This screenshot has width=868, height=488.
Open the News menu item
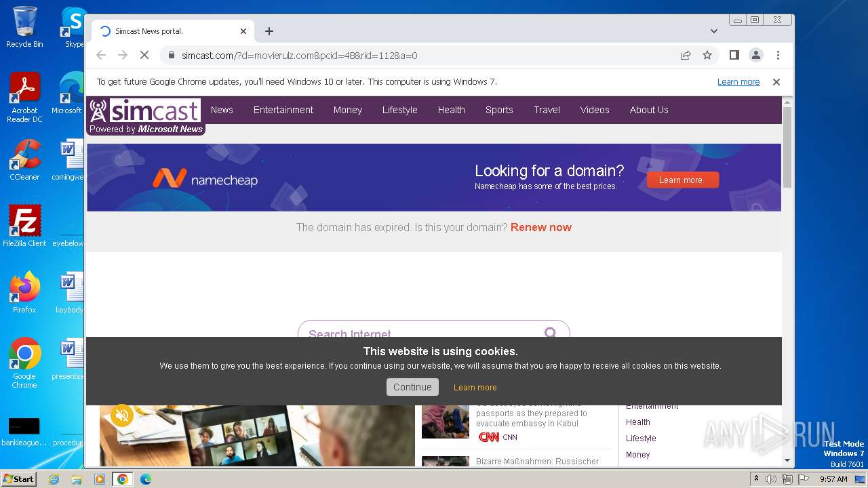[x=222, y=110]
